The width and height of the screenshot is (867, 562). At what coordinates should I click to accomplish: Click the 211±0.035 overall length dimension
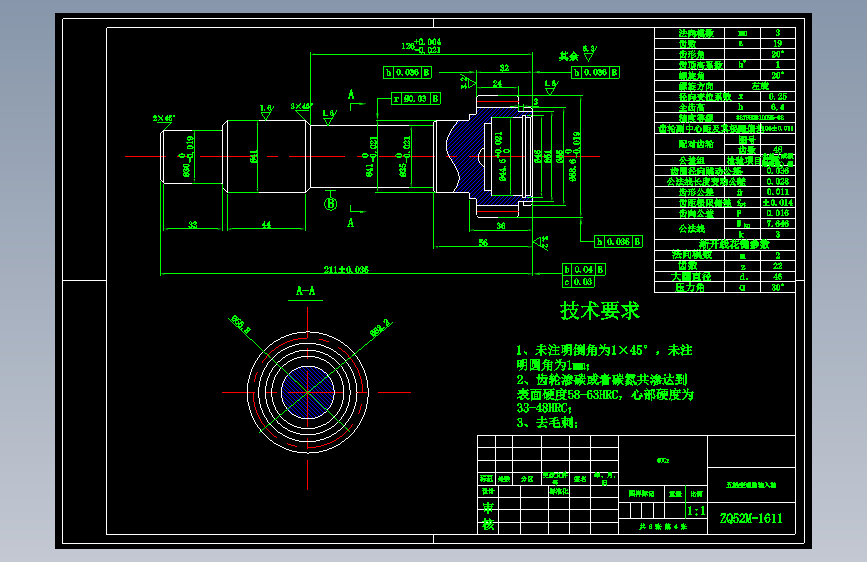[346, 269]
